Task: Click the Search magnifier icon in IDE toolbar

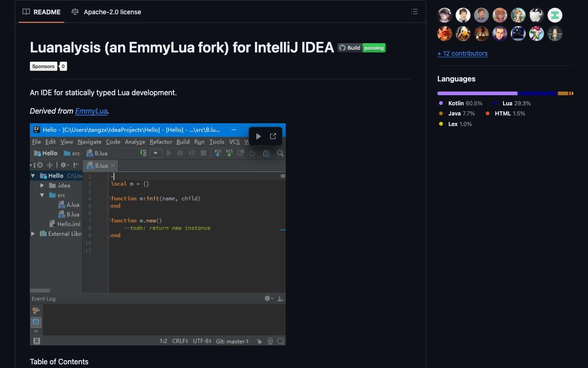Action: coord(280,153)
